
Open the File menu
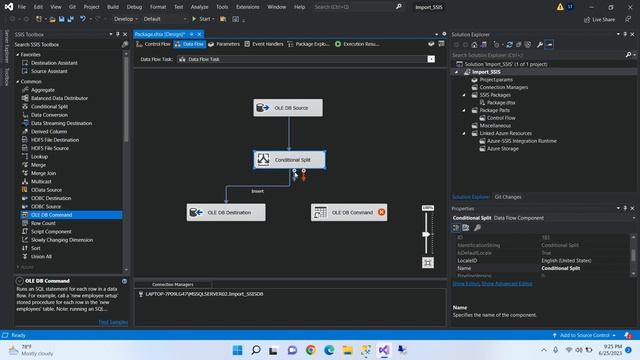point(22,7)
